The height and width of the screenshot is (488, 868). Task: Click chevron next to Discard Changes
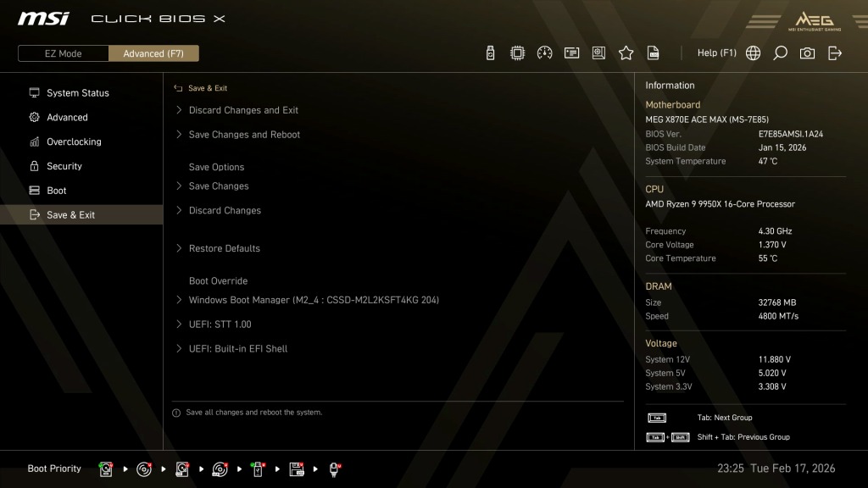click(x=179, y=210)
